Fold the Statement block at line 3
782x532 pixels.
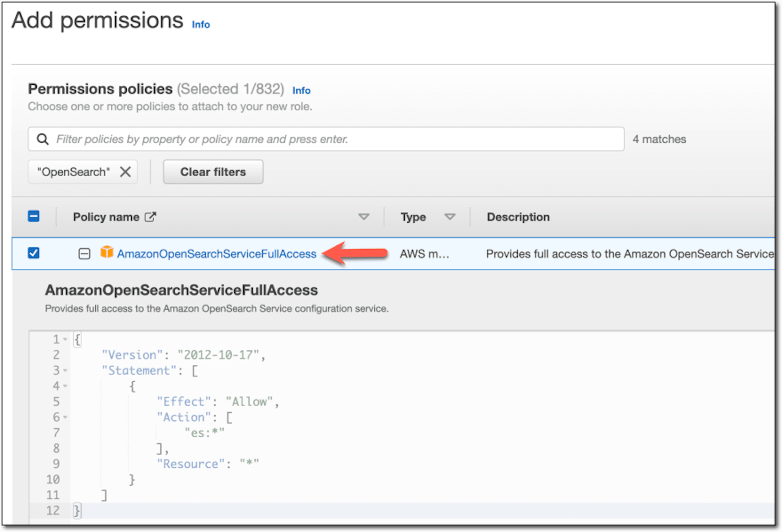pos(65,370)
